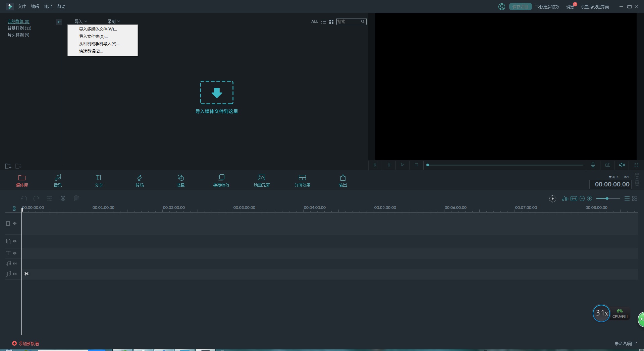Click the undo arrow in timeline toolbar
The width and height of the screenshot is (644, 351).
[x=24, y=198]
